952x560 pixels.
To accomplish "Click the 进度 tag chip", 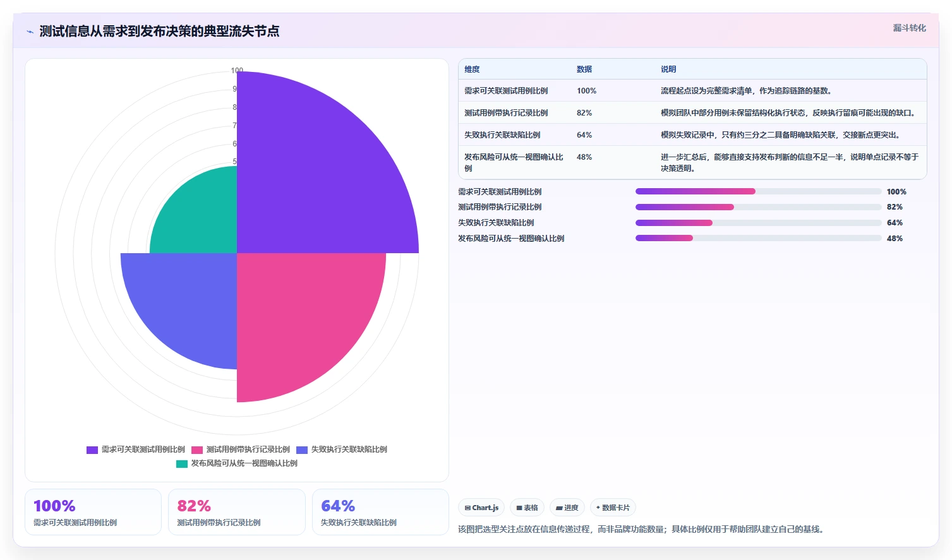I will coord(567,508).
